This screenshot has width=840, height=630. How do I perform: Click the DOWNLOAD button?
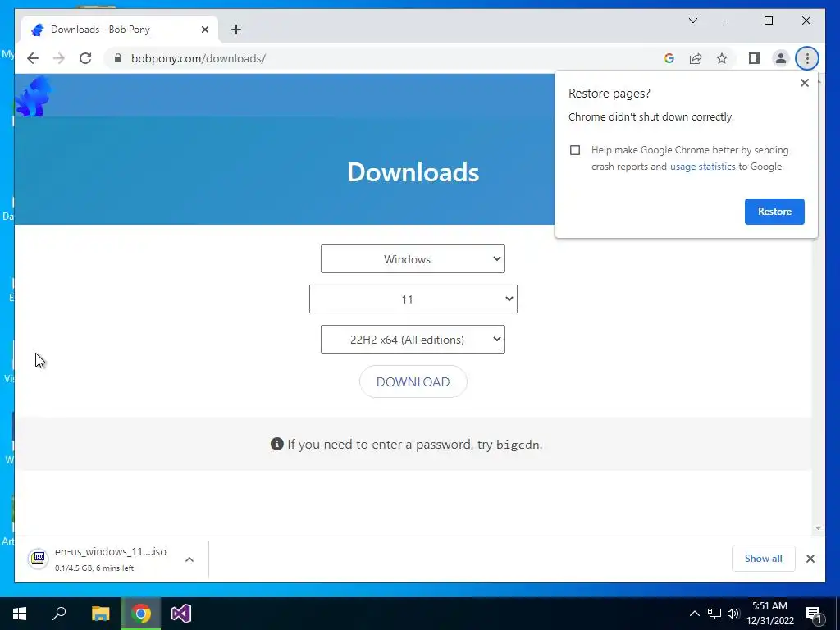[413, 381]
